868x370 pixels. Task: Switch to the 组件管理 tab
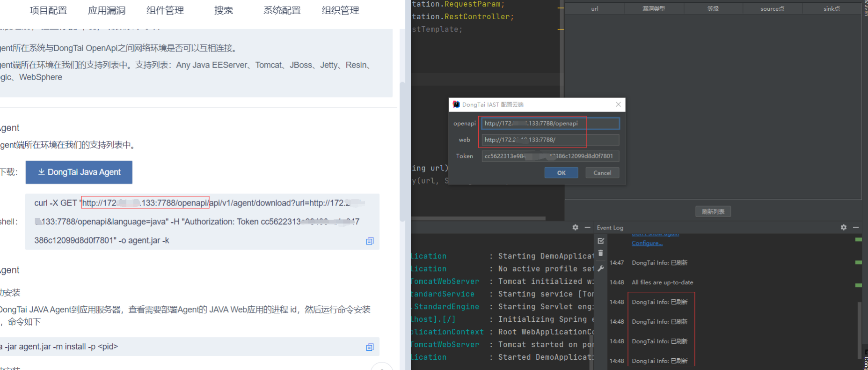pos(165,10)
